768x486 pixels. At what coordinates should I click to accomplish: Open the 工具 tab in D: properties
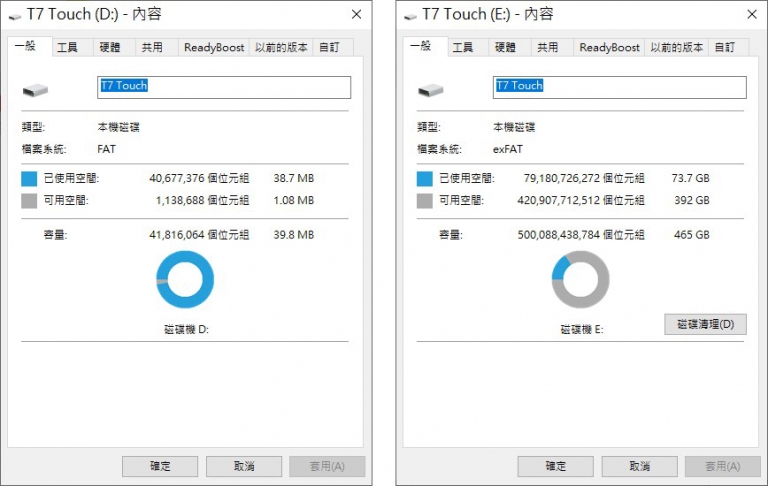67,48
